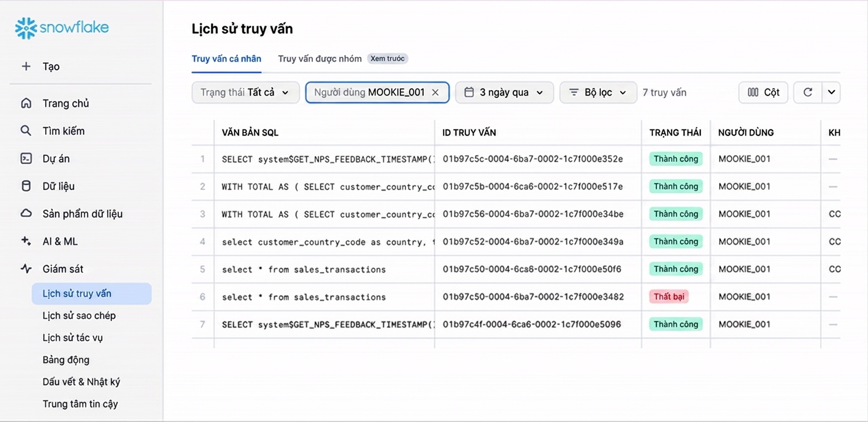
Task: Select Bảng động submenu item
Action: [66, 359]
